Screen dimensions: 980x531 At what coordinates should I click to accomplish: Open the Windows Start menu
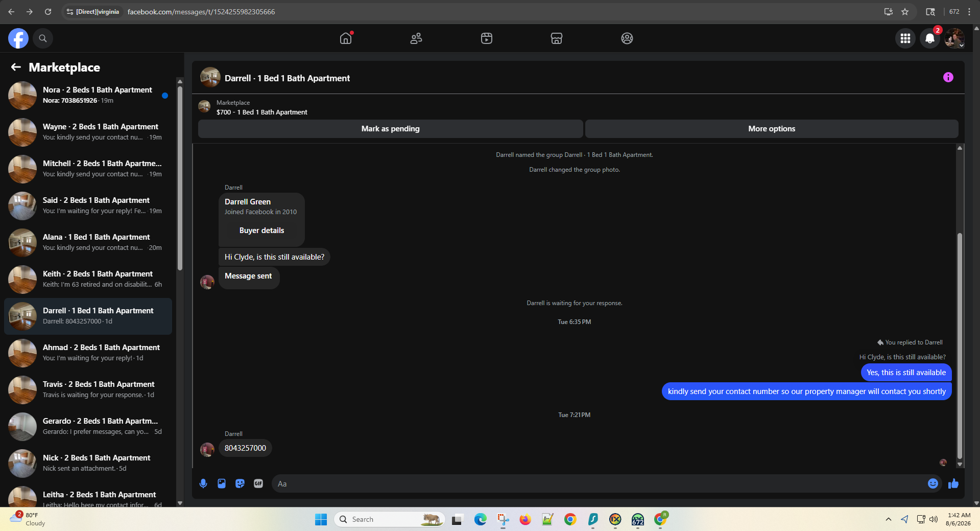(321, 519)
